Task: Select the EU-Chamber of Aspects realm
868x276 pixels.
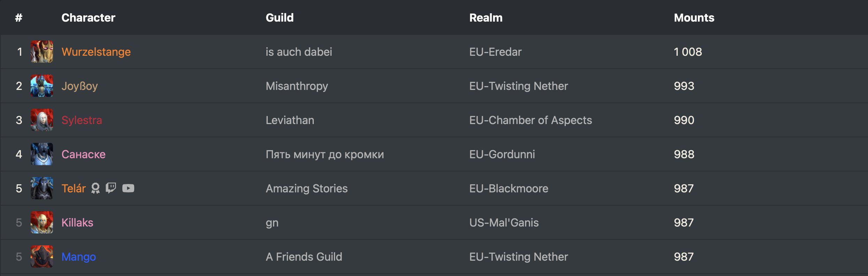Action: (530, 120)
